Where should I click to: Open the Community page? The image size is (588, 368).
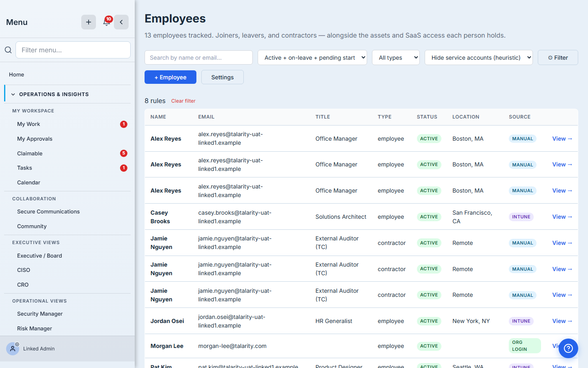pyautogui.click(x=32, y=226)
